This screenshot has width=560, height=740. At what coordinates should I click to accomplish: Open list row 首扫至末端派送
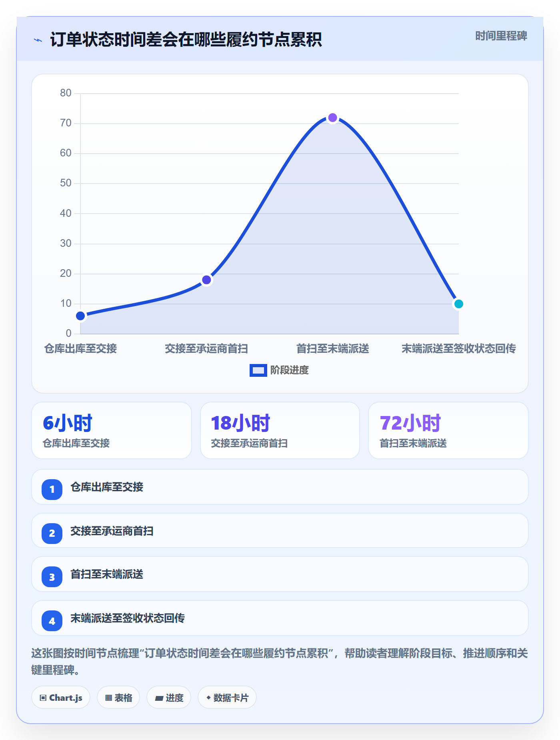tap(280, 574)
